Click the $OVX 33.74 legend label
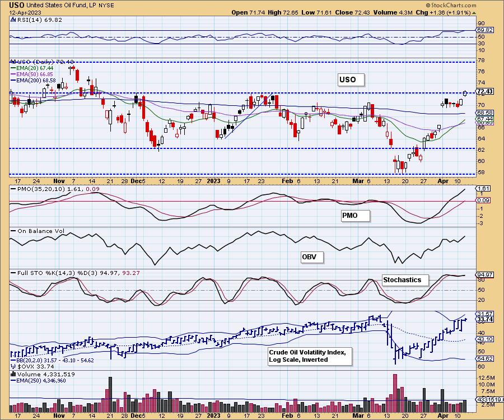 [x=36, y=366]
